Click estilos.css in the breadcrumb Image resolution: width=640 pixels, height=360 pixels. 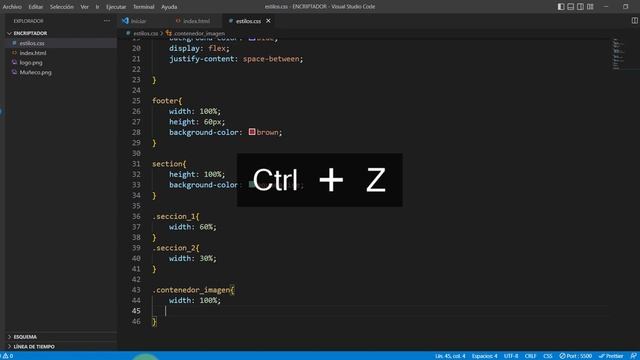145,33
